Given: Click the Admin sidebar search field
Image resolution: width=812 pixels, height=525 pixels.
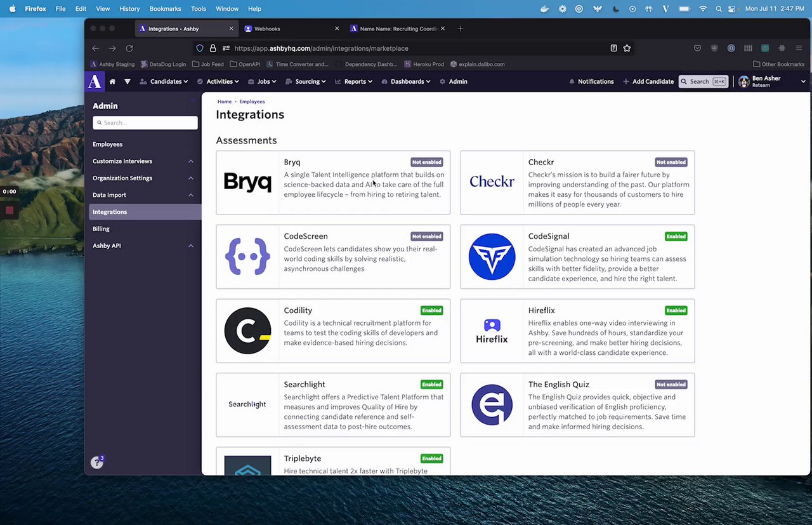Looking at the screenshot, I should [145, 123].
